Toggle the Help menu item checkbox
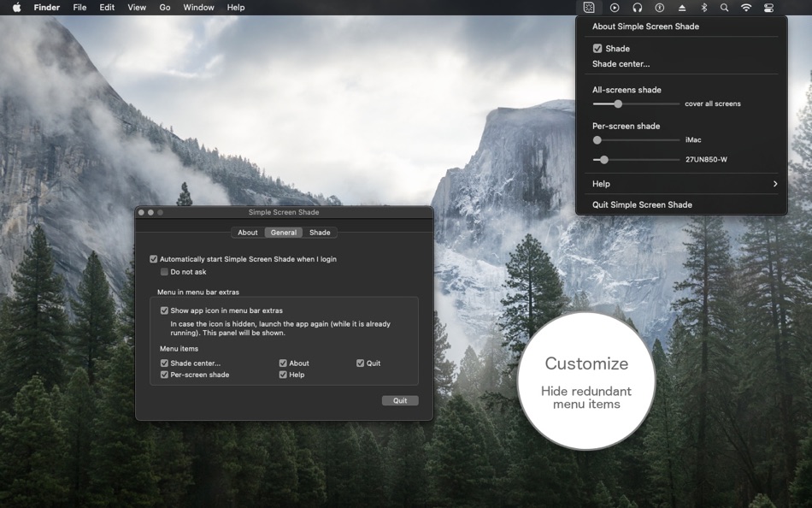812x508 pixels. [x=283, y=375]
